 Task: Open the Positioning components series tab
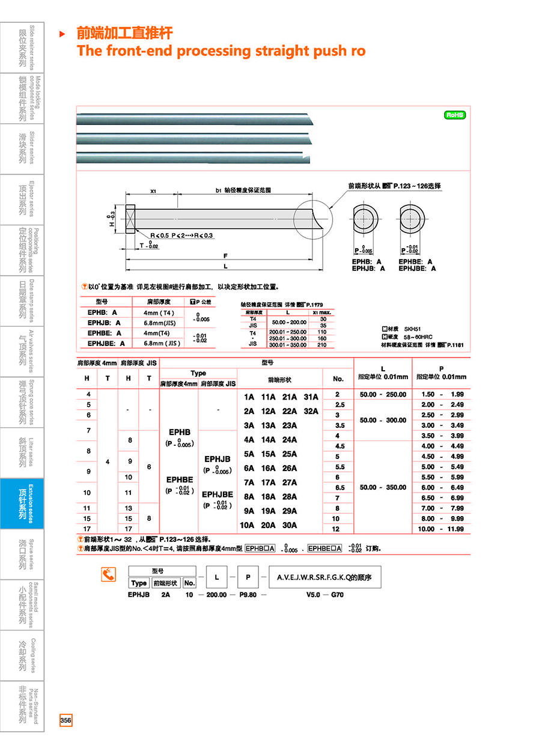(x=22, y=251)
